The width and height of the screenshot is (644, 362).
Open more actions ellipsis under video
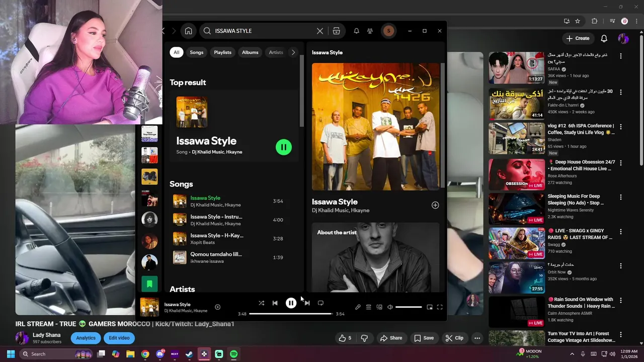477,338
